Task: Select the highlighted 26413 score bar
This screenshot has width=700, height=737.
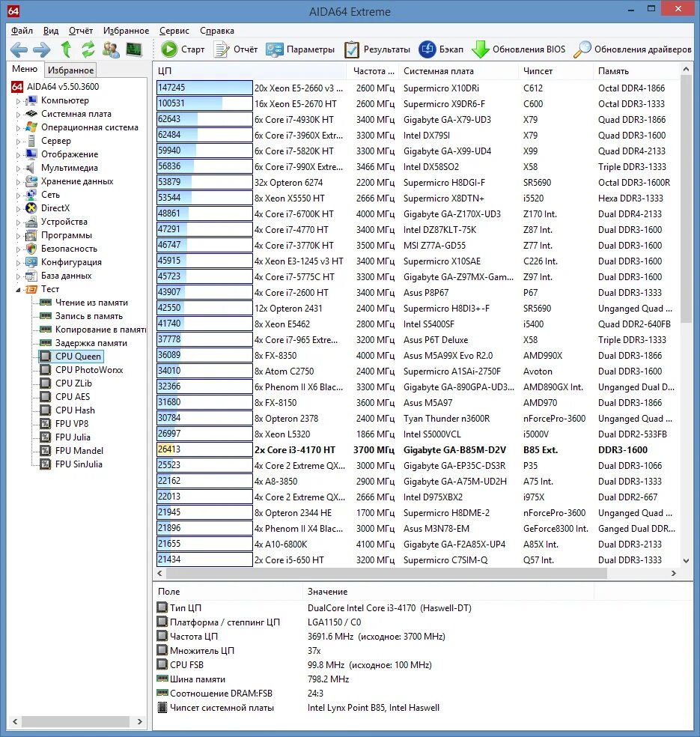Action: pyautogui.click(x=204, y=450)
